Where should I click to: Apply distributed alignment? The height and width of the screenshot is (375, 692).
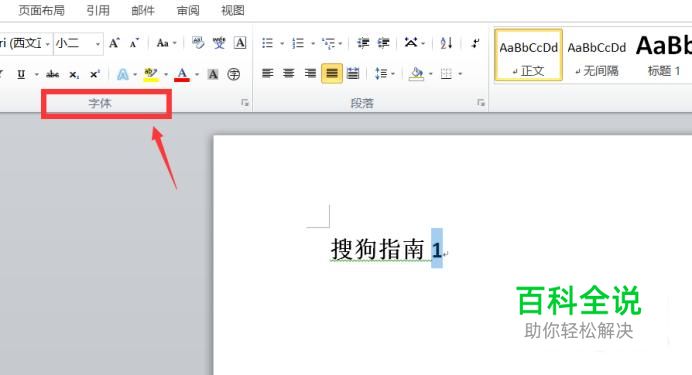pos(353,74)
